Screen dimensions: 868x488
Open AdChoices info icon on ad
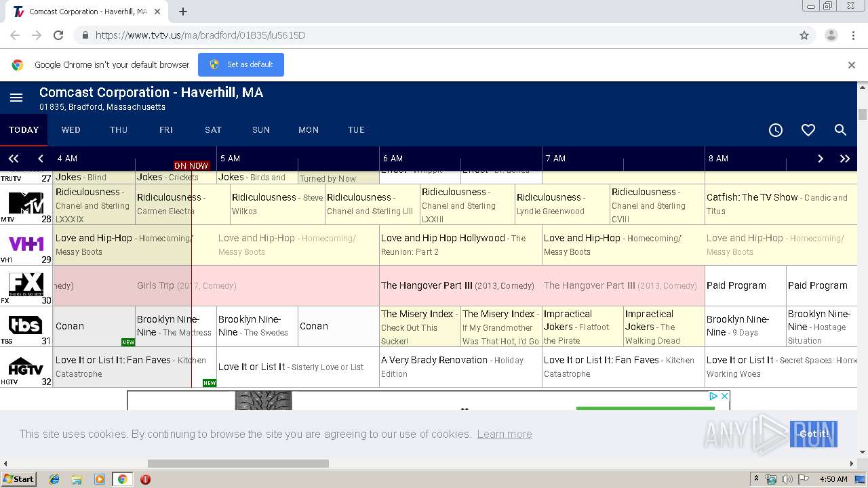[x=713, y=396]
